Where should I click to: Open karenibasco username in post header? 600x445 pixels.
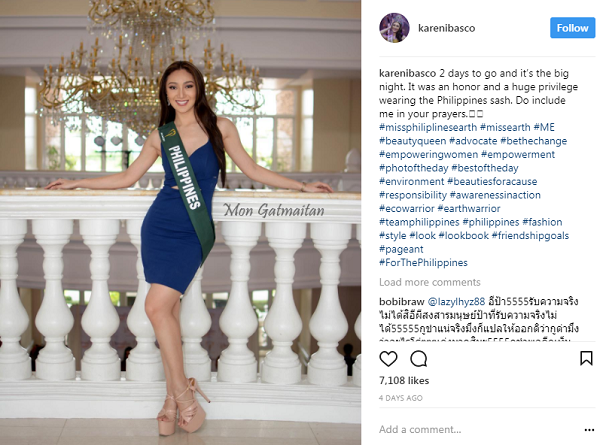pyautogui.click(x=447, y=28)
